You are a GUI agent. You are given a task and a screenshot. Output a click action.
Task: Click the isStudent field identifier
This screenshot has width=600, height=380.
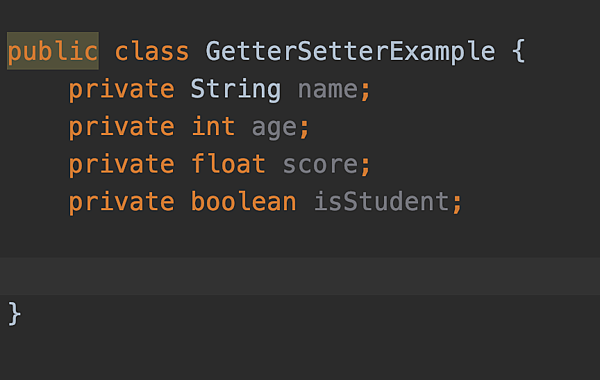381,202
